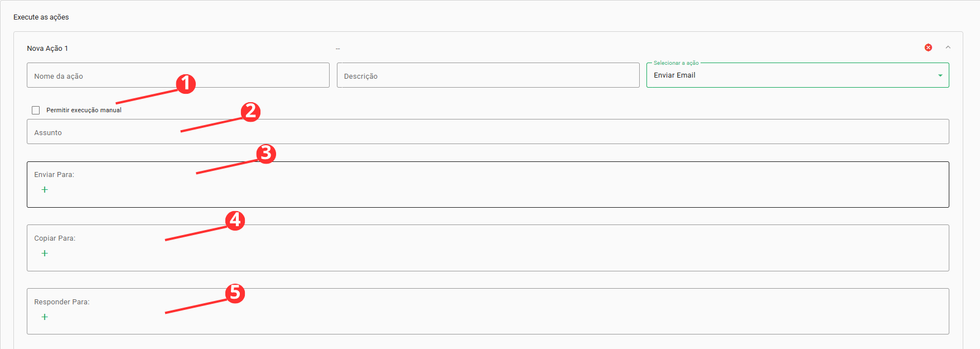The width and height of the screenshot is (980, 349).
Task: Click into the Descrição input
Action: [x=487, y=76]
